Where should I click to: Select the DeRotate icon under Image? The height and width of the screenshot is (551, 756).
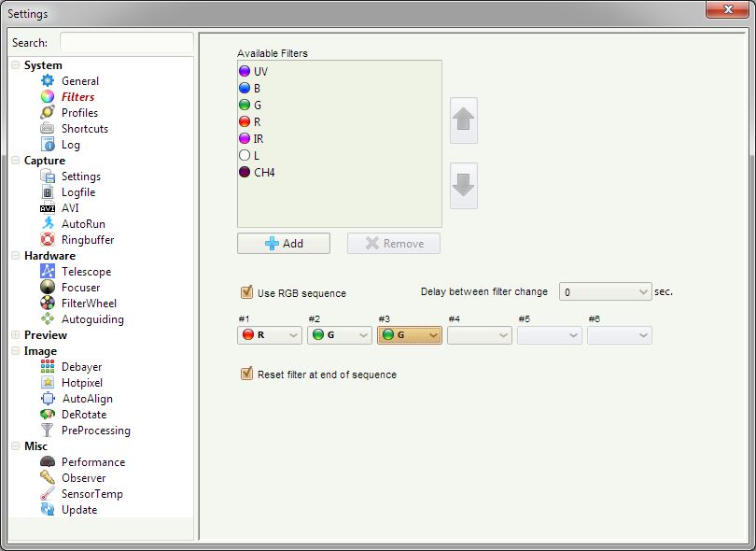[x=48, y=415]
